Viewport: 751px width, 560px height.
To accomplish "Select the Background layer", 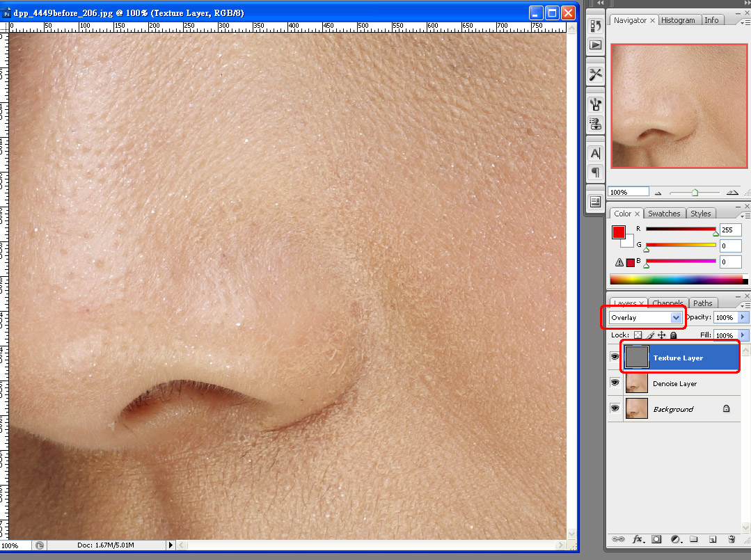I will click(673, 409).
